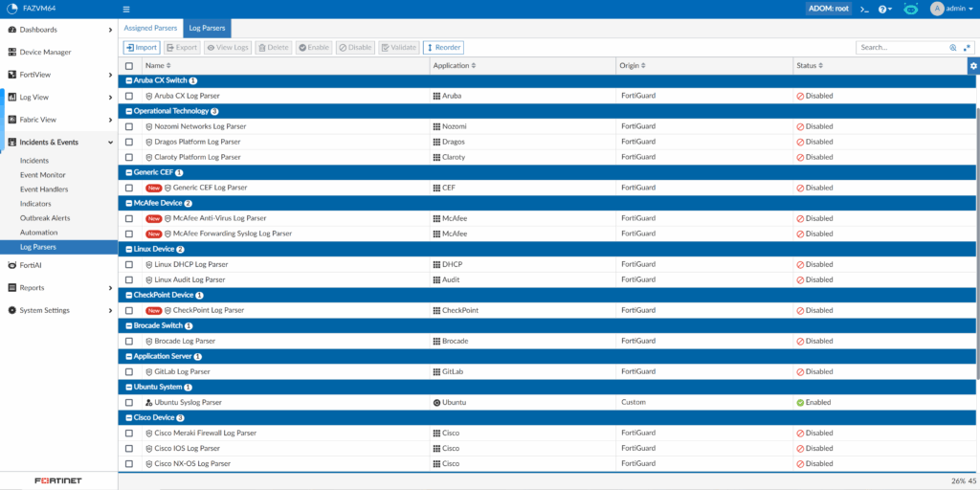Screen dimensions: 980x490
Task: Check the Cisco IOS Log Parser checkbox
Action: (x=129, y=449)
